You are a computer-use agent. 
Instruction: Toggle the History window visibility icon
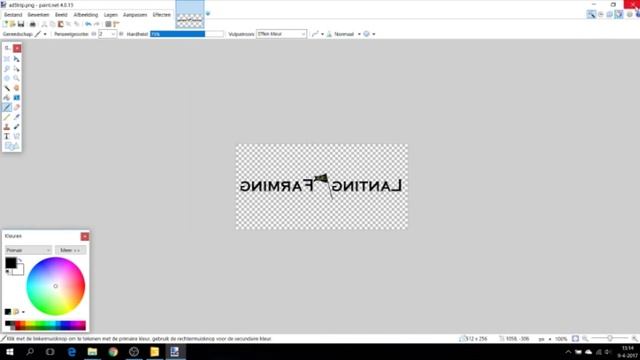tap(601, 14)
